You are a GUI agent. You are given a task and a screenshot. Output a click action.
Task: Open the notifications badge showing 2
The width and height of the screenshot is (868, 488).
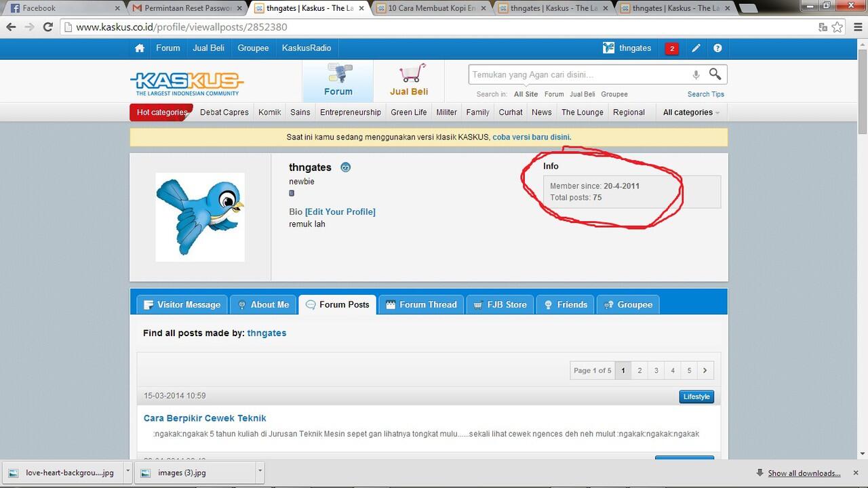click(671, 48)
